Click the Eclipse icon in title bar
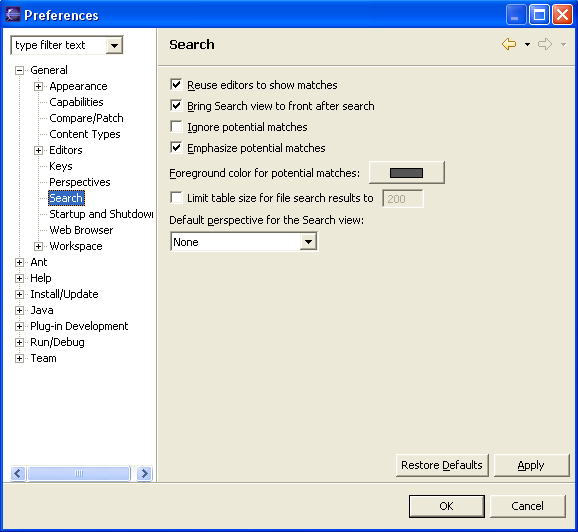This screenshot has height=532, width=578. pos(13,15)
